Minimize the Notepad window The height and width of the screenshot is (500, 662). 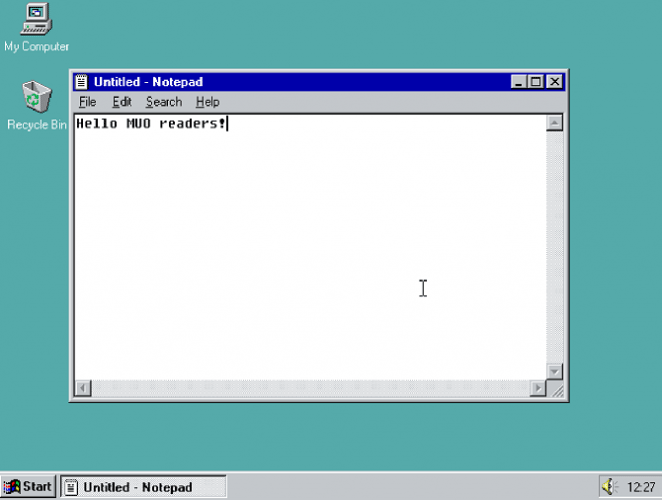[x=518, y=82]
